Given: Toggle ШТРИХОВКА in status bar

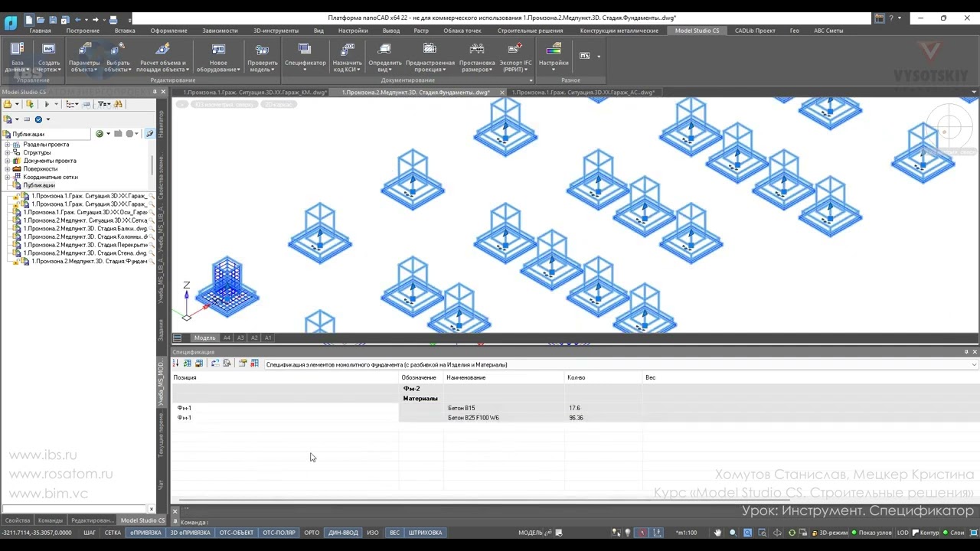Looking at the screenshot, I should tap(425, 533).
